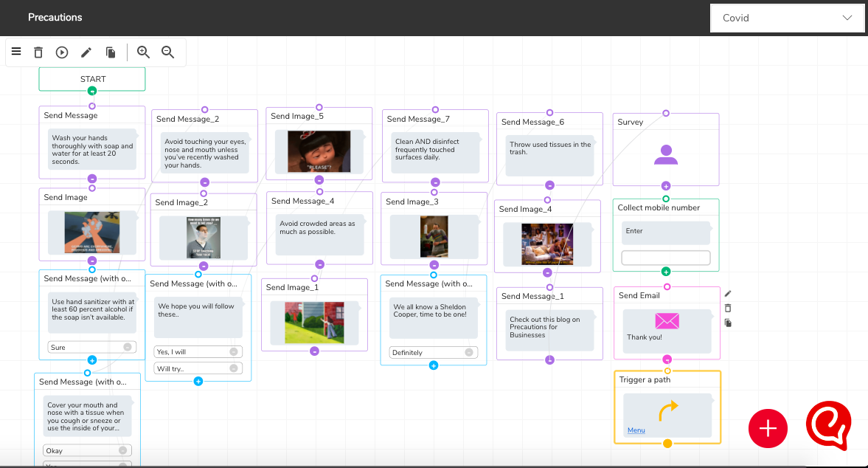Click the red plus add button

768,429
